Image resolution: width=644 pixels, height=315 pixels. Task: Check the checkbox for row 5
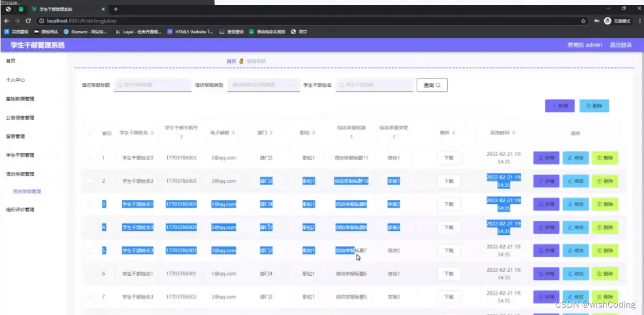click(x=90, y=250)
